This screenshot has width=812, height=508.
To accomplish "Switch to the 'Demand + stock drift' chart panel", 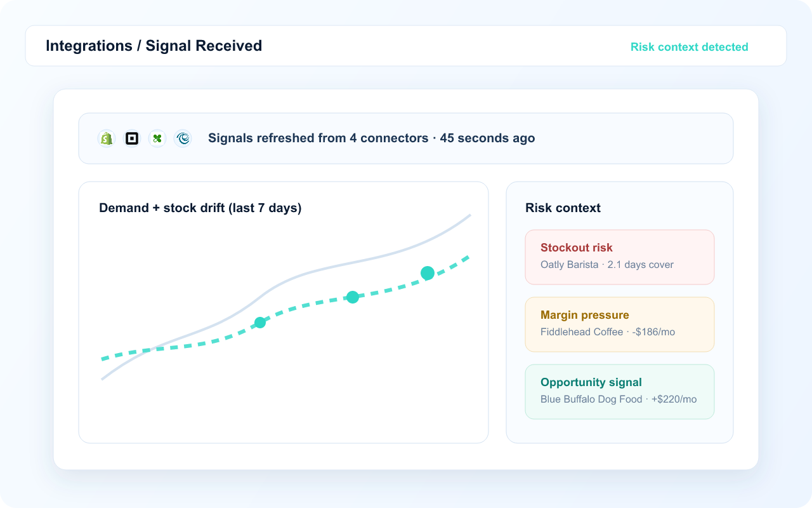I will [x=200, y=208].
